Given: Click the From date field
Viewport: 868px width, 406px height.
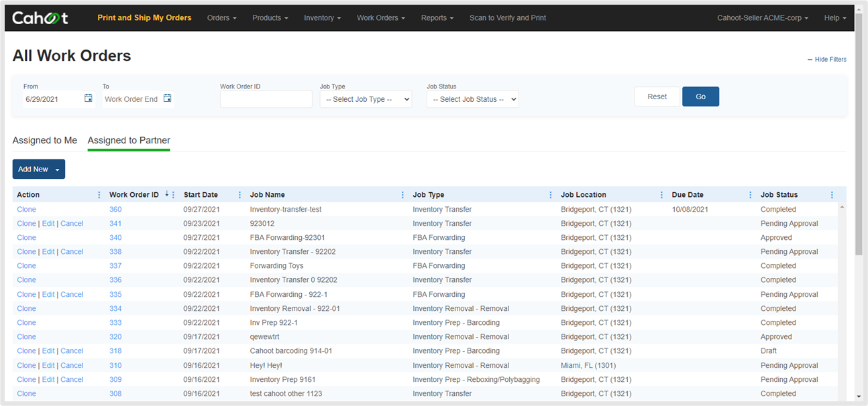Looking at the screenshot, I should coord(52,99).
